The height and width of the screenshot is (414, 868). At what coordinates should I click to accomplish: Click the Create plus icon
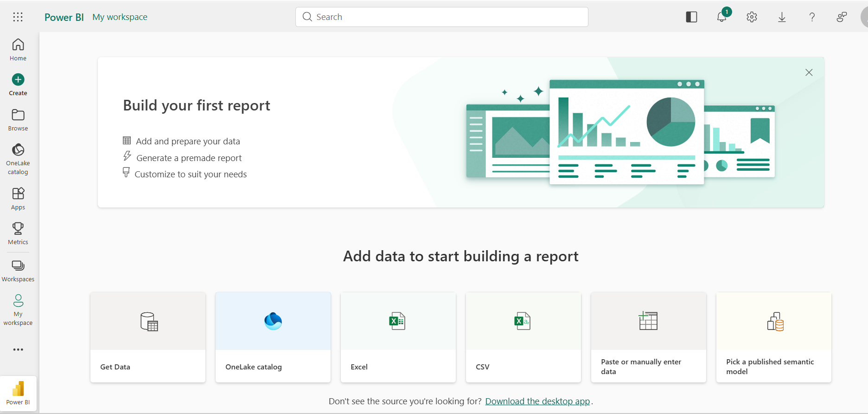click(18, 79)
